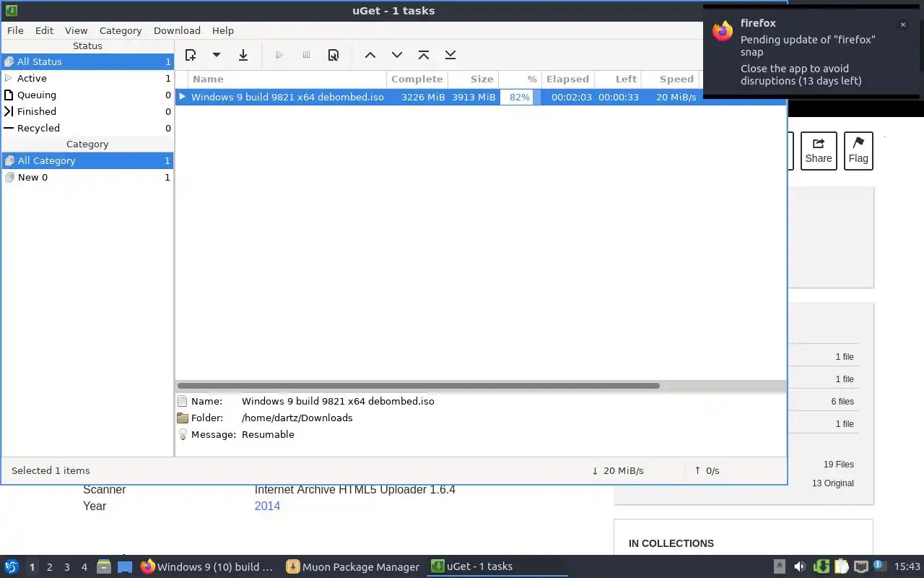Open download properties toolbar icon
Viewport: 924px width, 578px height.
click(x=334, y=55)
